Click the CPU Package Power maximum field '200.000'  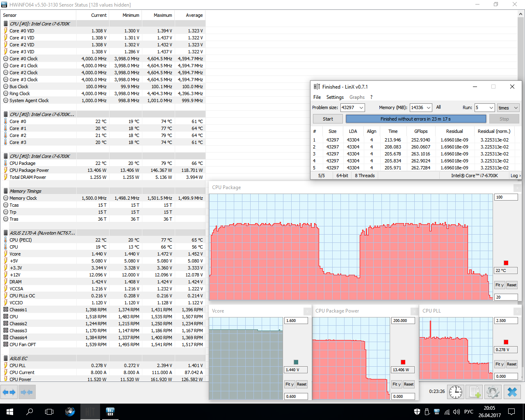tap(403, 321)
